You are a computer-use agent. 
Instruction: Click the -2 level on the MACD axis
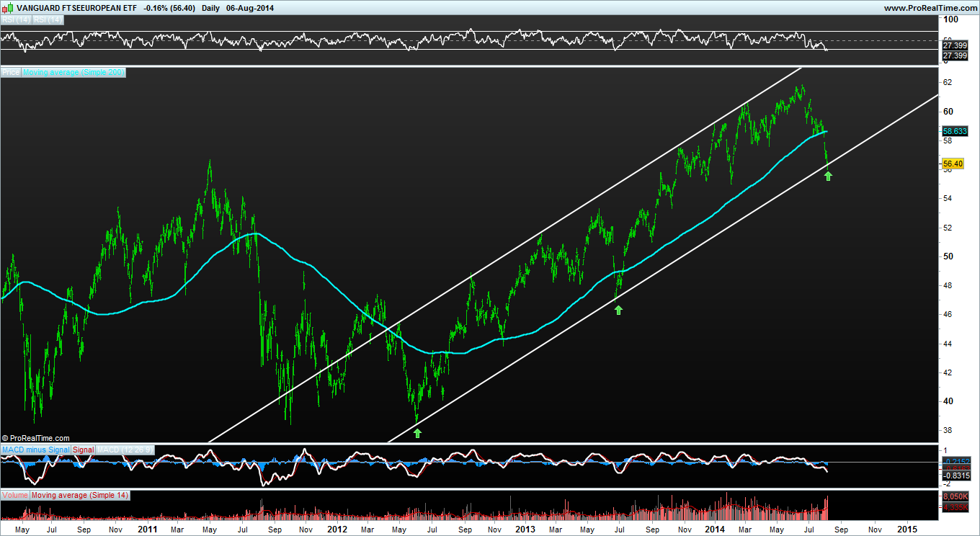(x=947, y=484)
